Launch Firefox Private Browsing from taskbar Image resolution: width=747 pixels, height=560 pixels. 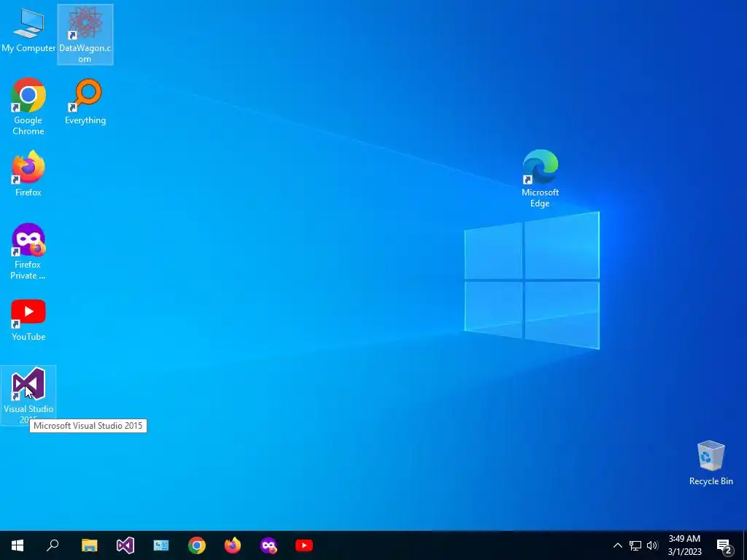[268, 545]
